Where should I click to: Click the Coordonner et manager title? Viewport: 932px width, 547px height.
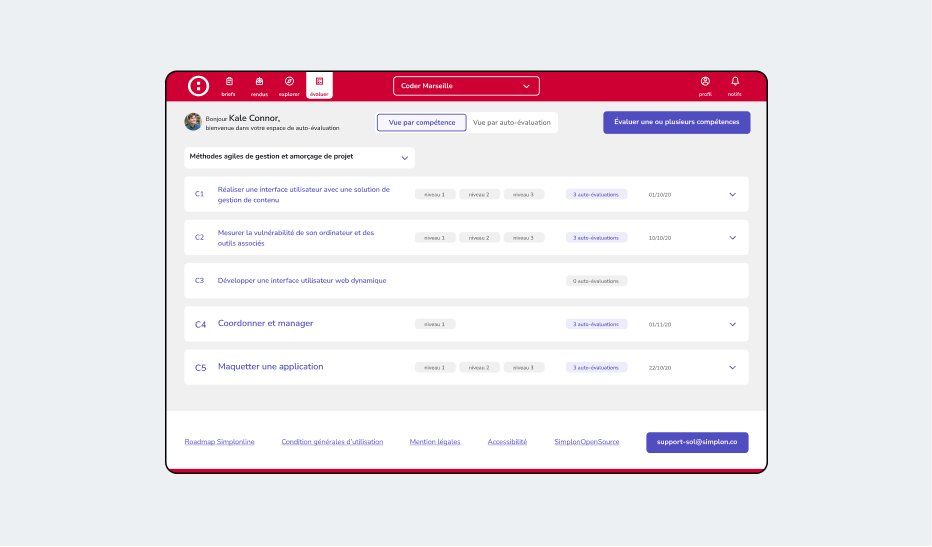265,323
